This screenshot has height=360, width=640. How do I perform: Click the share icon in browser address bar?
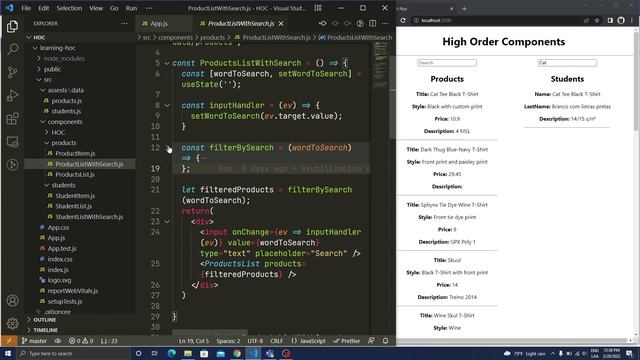coord(586,20)
